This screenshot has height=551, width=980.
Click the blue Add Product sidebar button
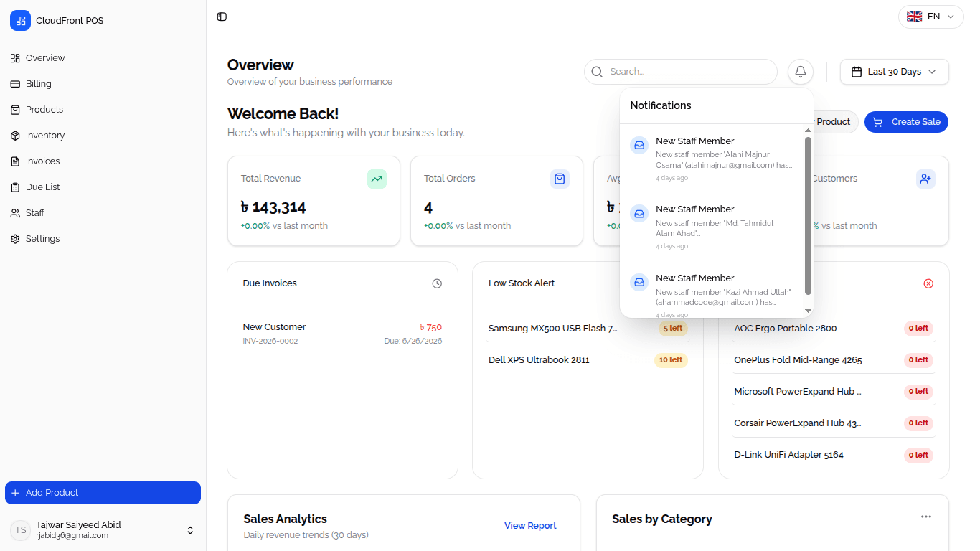click(103, 493)
